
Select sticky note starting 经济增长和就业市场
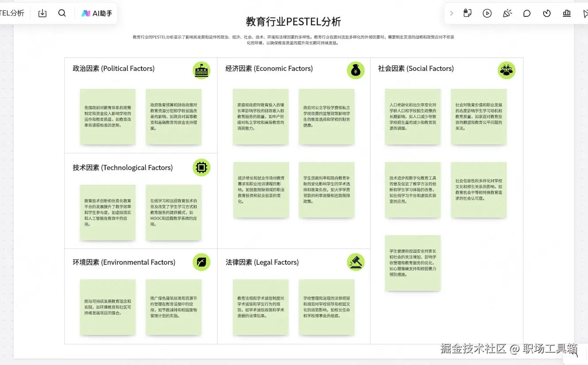[261, 190]
